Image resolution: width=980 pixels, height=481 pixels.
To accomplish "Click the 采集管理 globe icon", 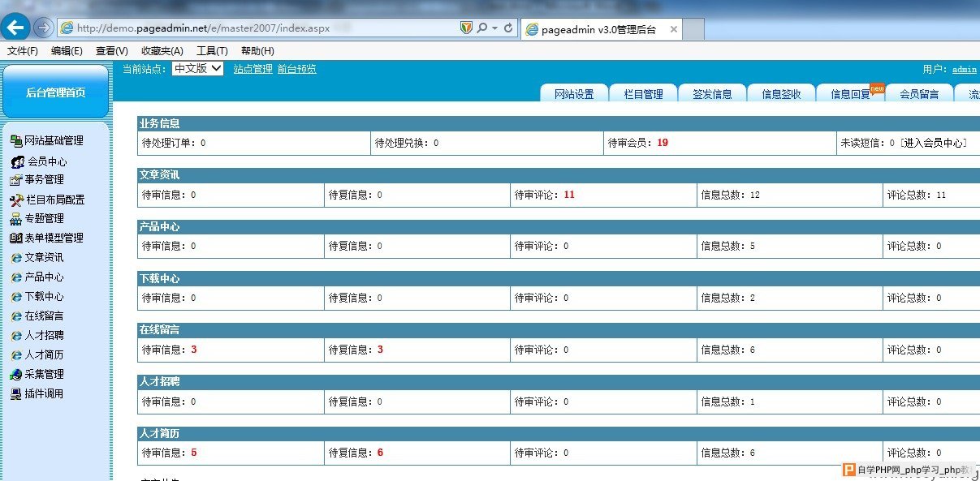I will pos(16,375).
